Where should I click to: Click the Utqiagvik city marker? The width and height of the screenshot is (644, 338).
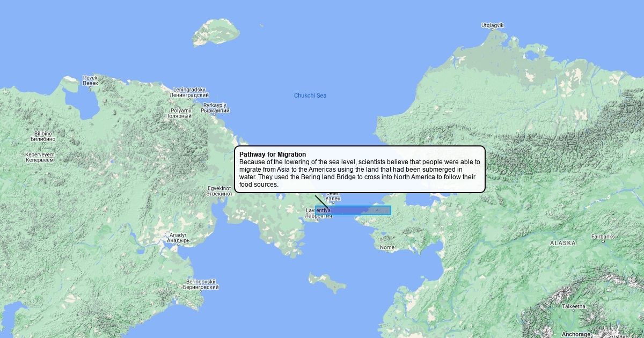[x=492, y=30]
